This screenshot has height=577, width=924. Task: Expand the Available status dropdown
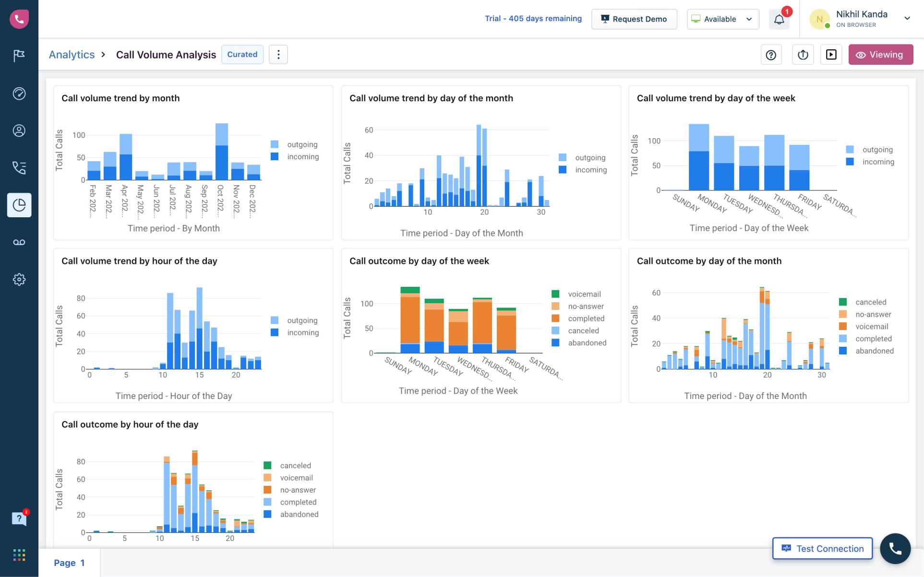(722, 19)
